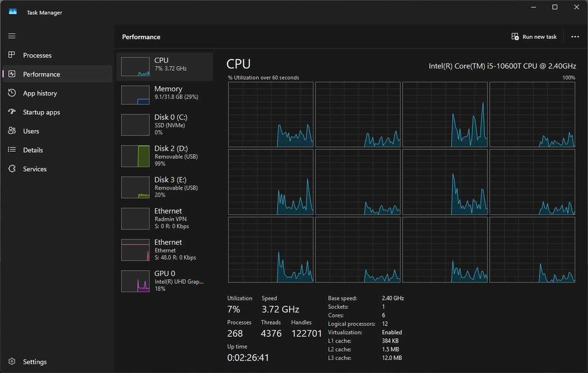Go to the Processes page
Viewport: 588px width, 373px height.
(58, 55)
